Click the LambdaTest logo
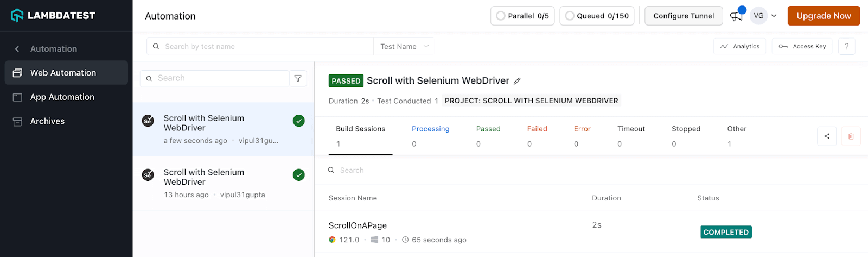This screenshot has height=257, width=868. tap(53, 16)
